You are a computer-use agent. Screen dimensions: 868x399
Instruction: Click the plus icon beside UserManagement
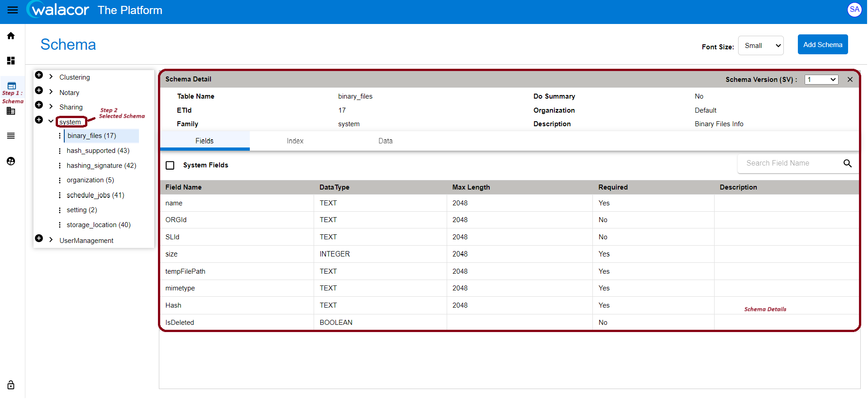pyautogui.click(x=39, y=238)
